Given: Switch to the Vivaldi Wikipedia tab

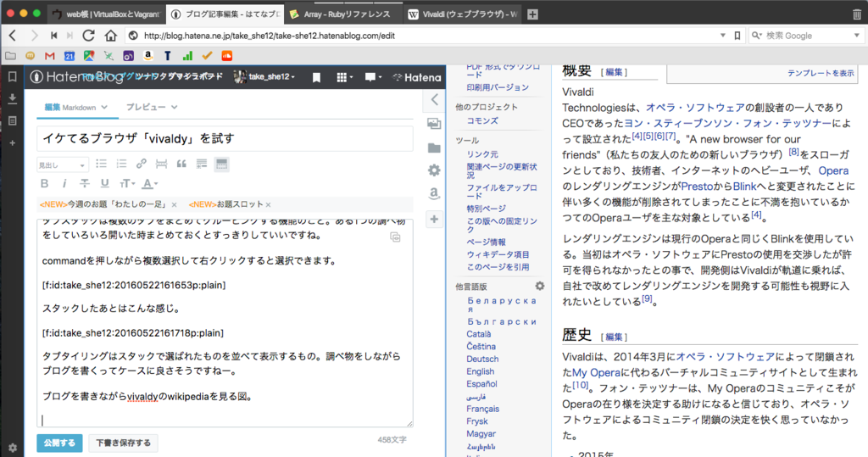Looking at the screenshot, I should pyautogui.click(x=463, y=14).
